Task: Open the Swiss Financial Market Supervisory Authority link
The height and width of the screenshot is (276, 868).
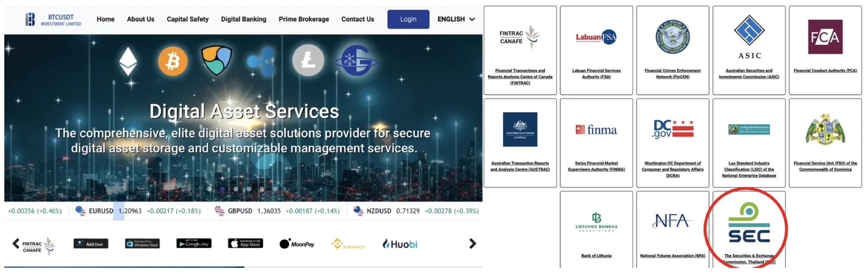Action: (596, 166)
